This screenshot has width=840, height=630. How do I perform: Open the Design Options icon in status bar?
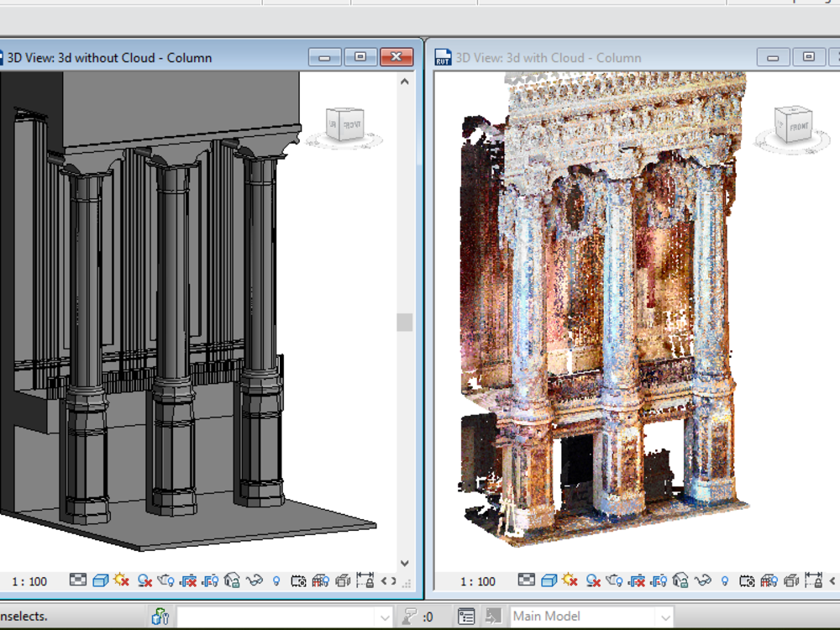(466, 617)
